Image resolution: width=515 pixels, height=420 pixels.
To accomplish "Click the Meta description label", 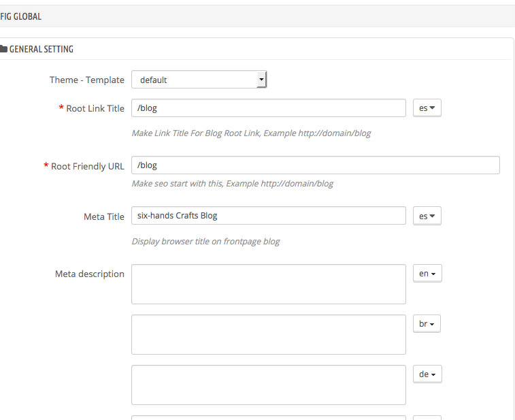I will (90, 274).
